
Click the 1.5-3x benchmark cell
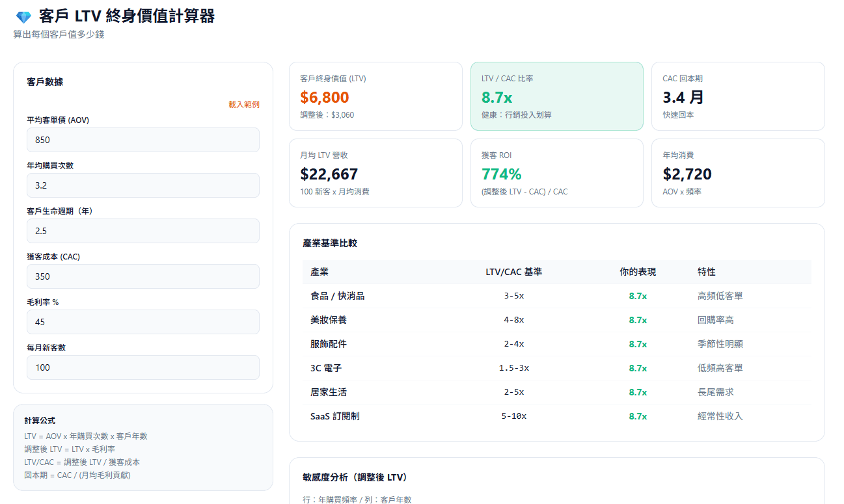coord(514,368)
